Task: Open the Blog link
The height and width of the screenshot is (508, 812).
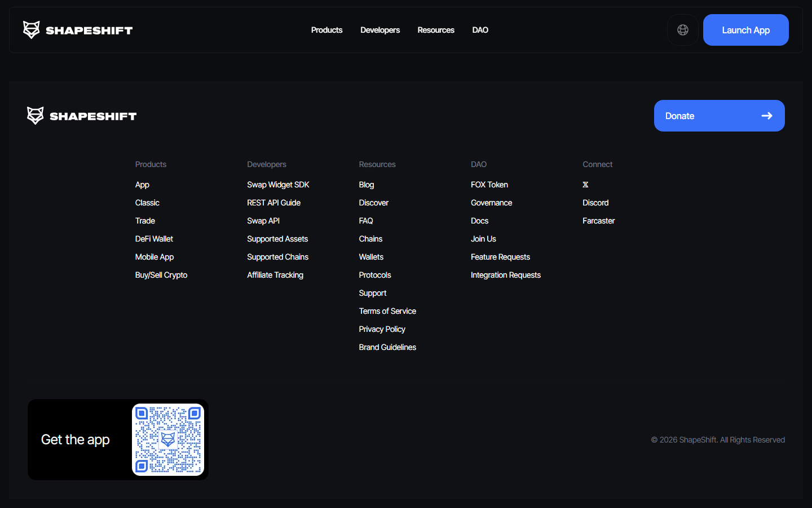Action: point(367,185)
